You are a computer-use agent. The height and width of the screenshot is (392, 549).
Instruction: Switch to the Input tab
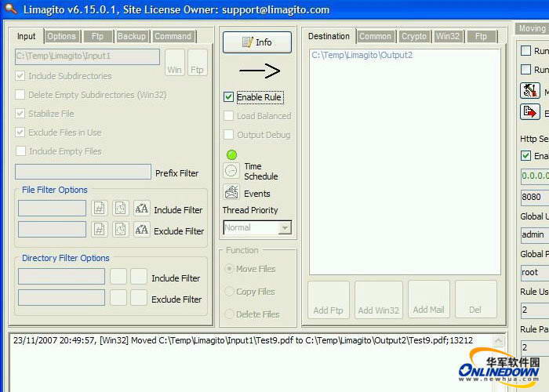[27, 36]
